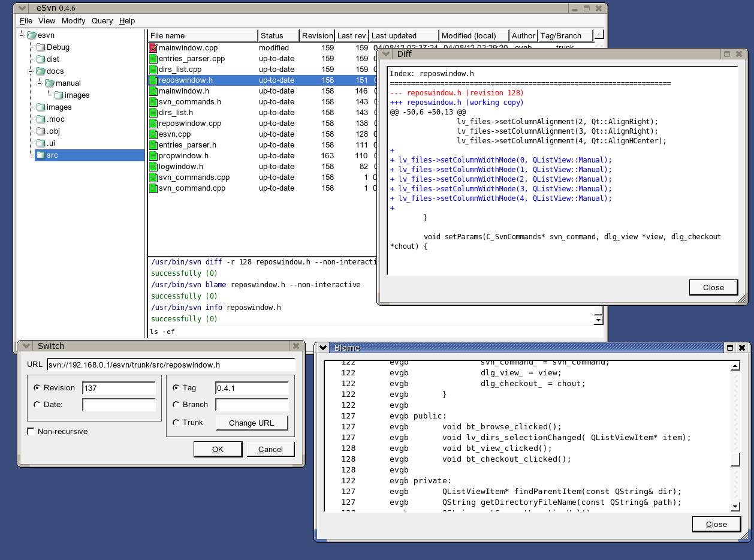Click the green status icon of svn_command.cpp
754x560 pixels.
[x=153, y=188]
